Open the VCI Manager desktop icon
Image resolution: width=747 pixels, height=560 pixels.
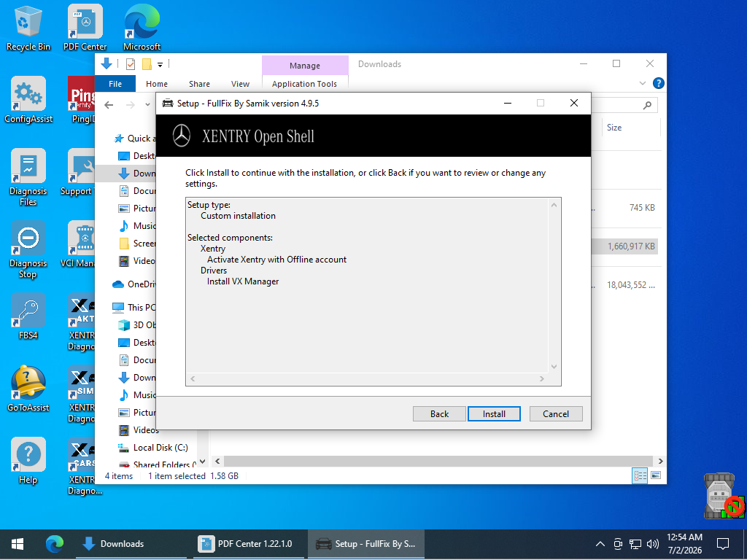coord(77,245)
